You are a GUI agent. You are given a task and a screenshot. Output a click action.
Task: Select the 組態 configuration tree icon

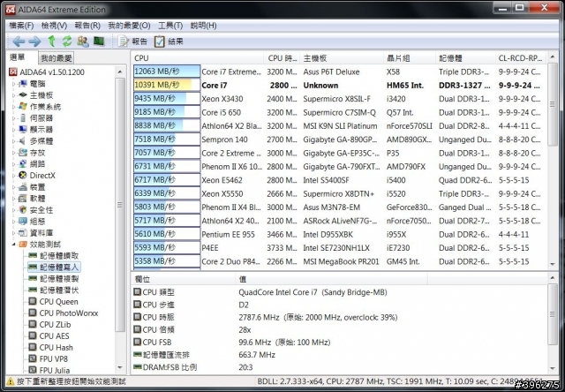(x=23, y=222)
